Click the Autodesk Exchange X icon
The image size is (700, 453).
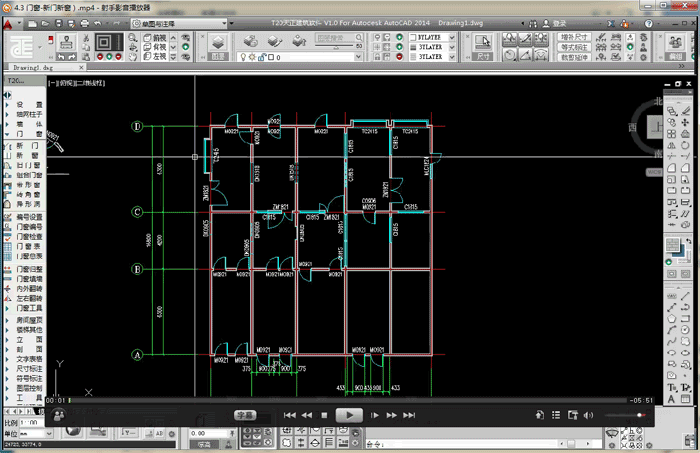(x=611, y=24)
